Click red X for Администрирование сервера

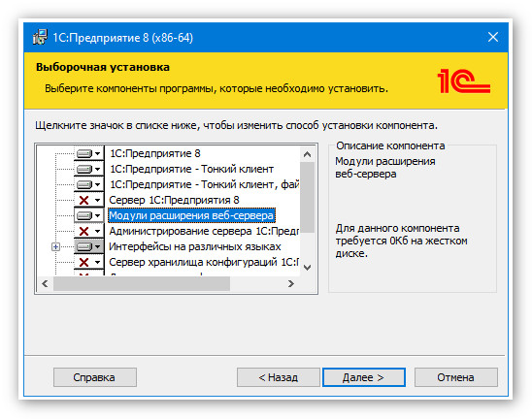coord(83,231)
